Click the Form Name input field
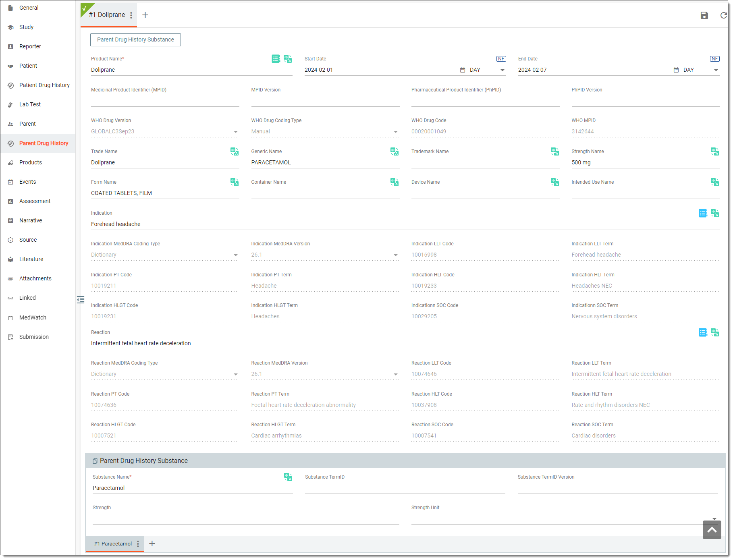 pos(165,193)
